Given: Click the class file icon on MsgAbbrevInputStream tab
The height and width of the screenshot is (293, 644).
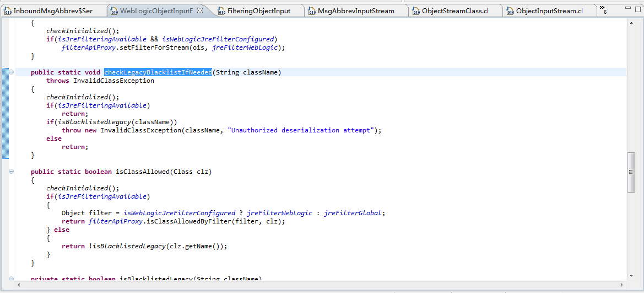Looking at the screenshot, I should coord(312,11).
